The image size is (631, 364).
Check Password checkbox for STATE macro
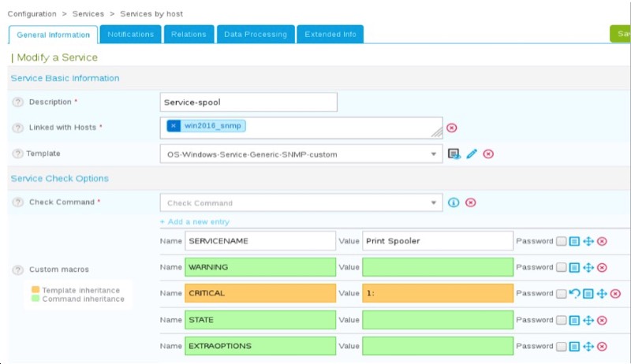(561, 320)
